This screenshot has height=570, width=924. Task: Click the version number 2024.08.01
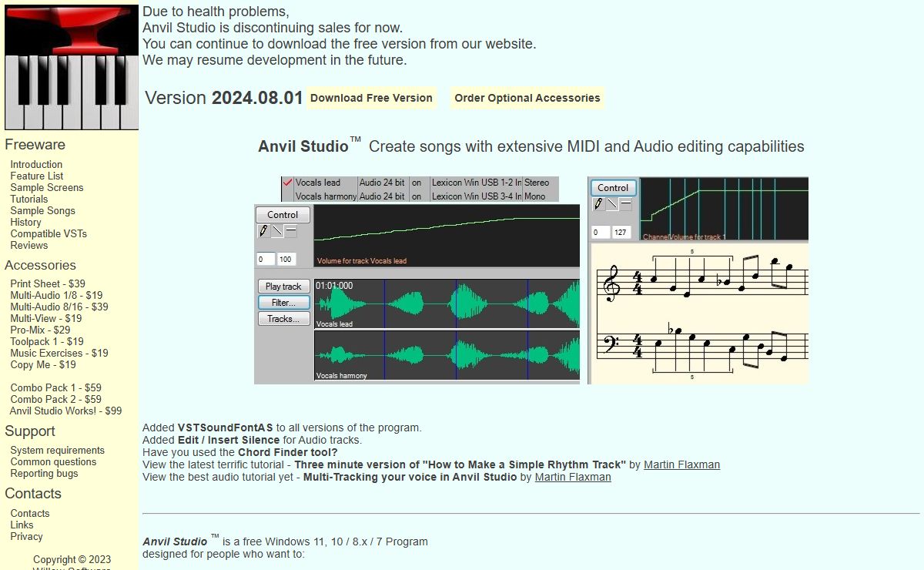coord(257,98)
